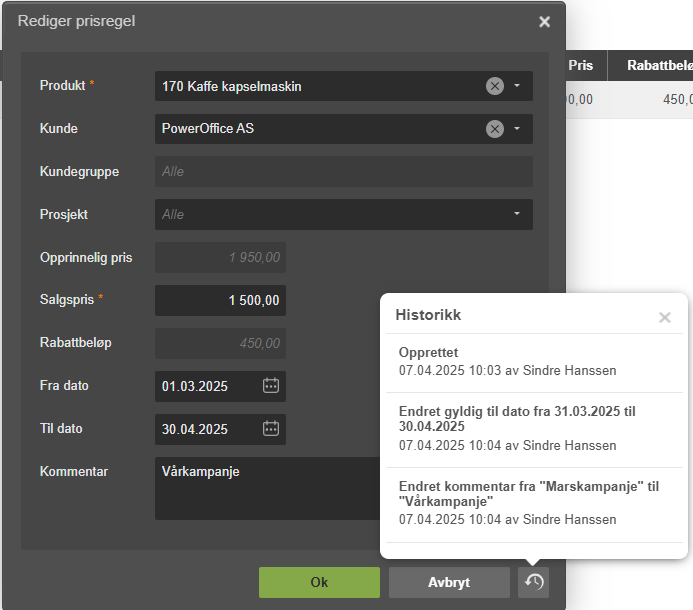Image resolution: width=693 pixels, height=610 pixels.
Task: Click the Kommentar text area
Action: (x=267, y=488)
